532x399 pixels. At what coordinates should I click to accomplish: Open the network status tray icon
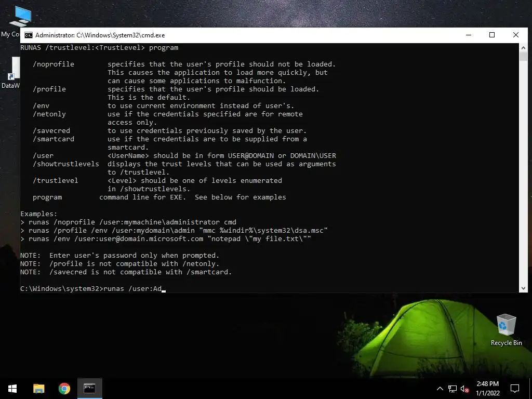point(453,389)
